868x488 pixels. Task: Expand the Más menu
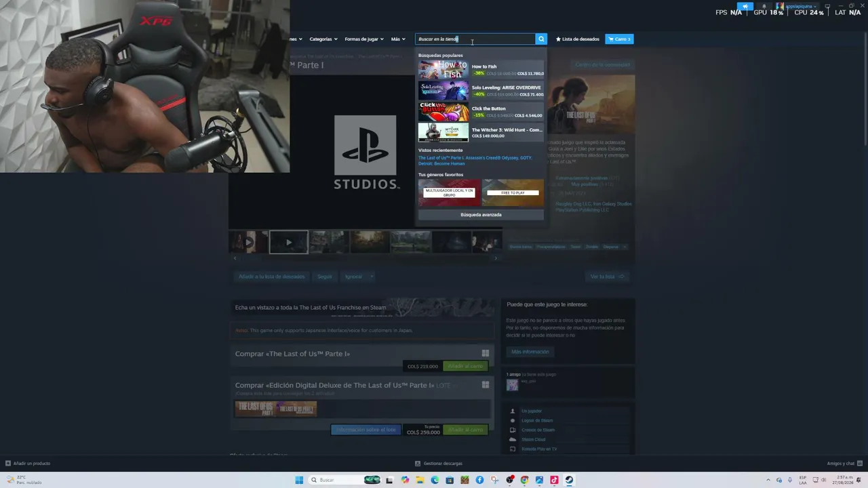(x=398, y=39)
